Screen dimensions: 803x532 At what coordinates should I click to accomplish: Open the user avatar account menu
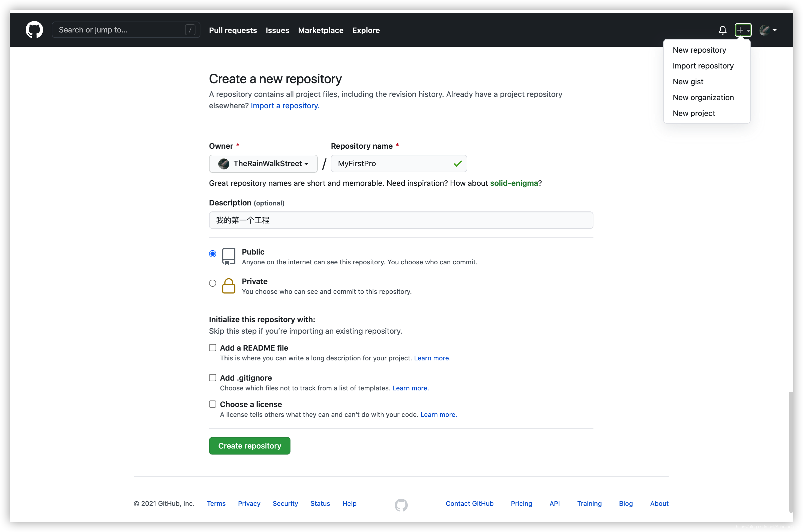(x=767, y=30)
